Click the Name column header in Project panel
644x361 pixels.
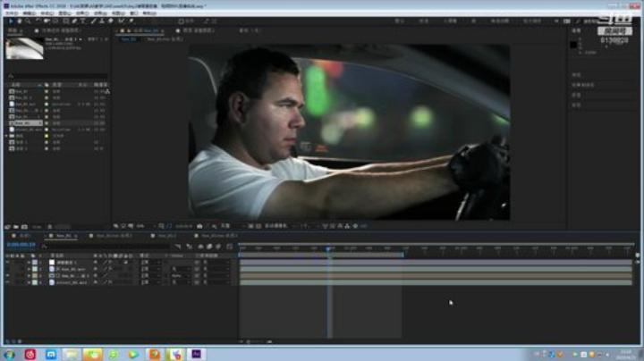[x=15, y=85]
